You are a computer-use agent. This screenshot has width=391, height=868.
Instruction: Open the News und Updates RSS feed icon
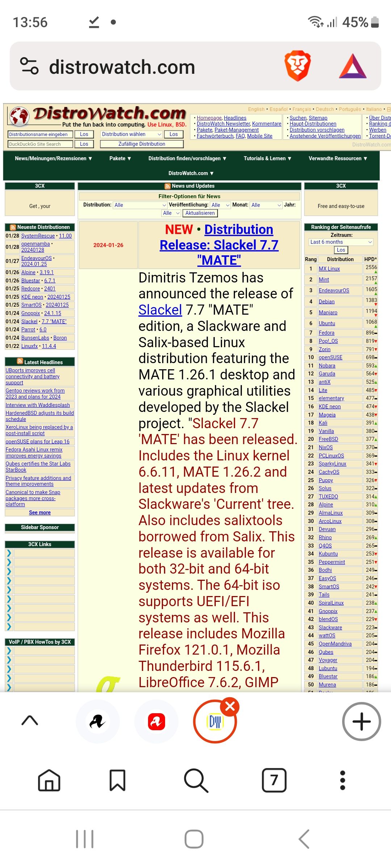pyautogui.click(x=168, y=186)
